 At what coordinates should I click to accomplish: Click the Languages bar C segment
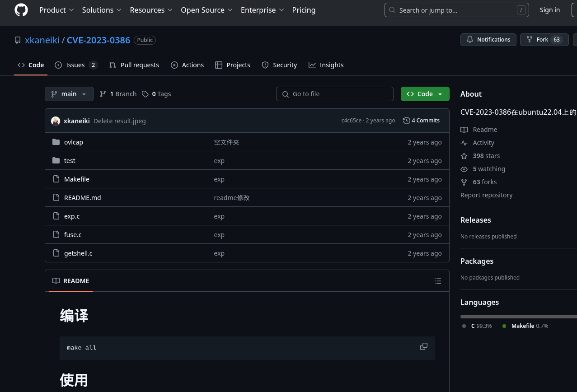tap(518, 317)
